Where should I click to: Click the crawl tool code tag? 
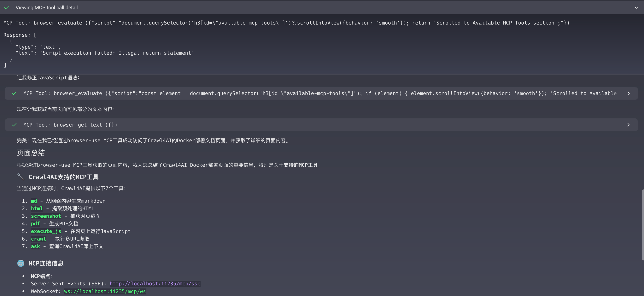point(38,239)
